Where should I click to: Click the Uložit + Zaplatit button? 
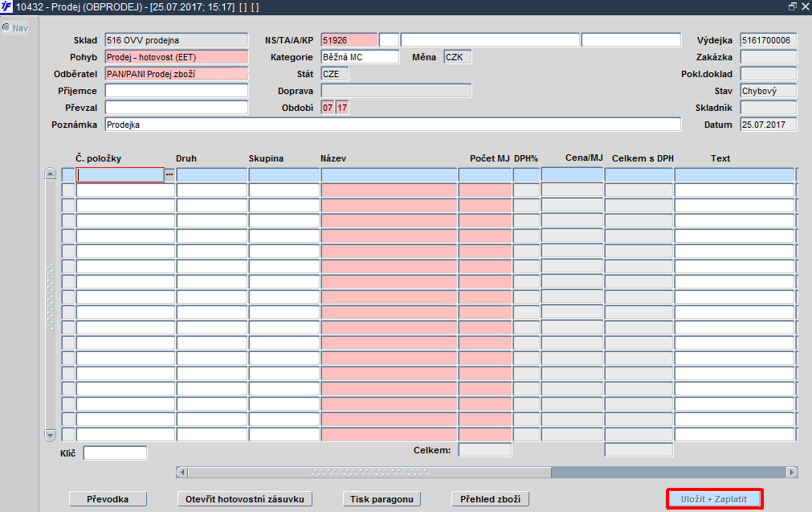(x=714, y=499)
